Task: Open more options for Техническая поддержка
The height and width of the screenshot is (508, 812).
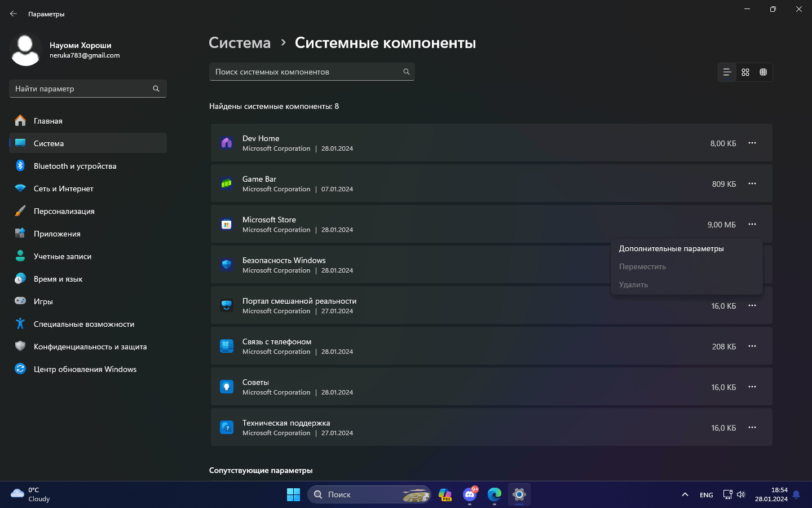Action: click(752, 427)
